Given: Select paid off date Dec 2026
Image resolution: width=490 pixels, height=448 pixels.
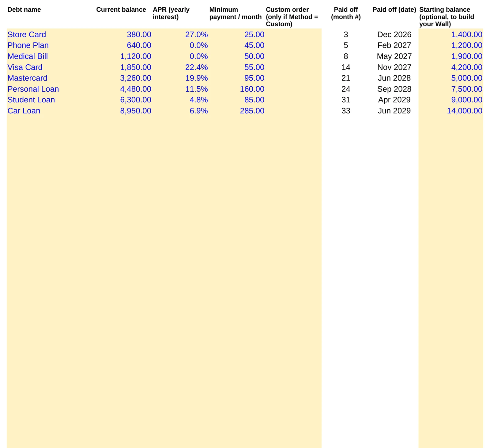Looking at the screenshot, I should coord(394,35).
